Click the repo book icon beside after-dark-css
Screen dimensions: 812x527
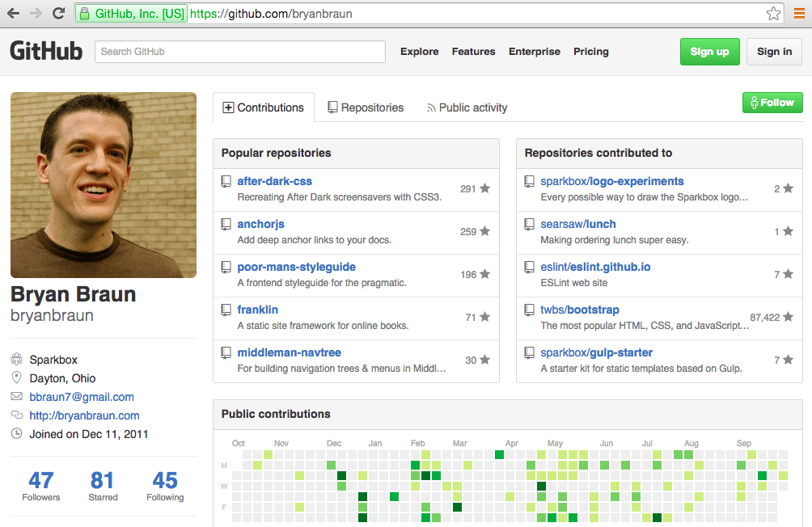[226, 179]
